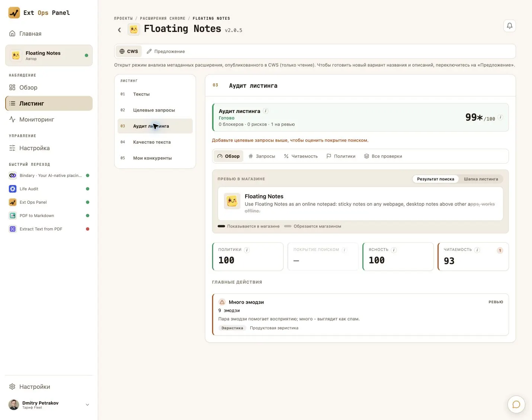Open the Качество текста listing section

tap(155, 142)
